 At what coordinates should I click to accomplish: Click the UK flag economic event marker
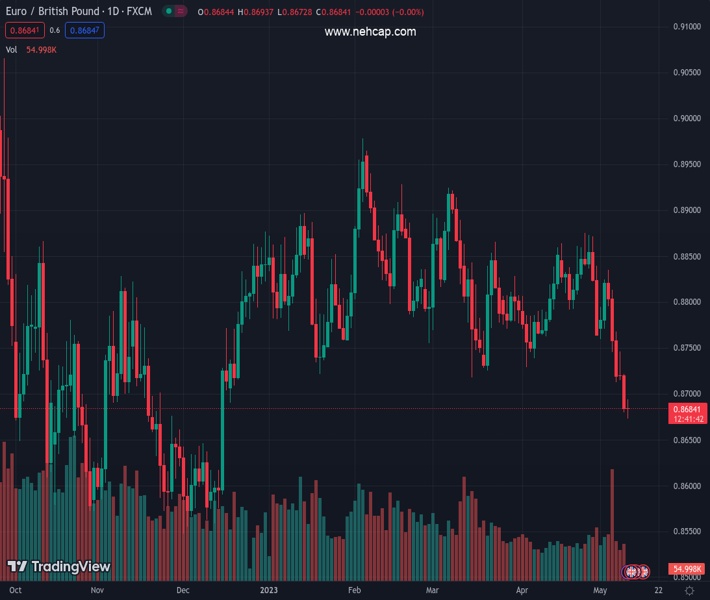pyautogui.click(x=632, y=571)
